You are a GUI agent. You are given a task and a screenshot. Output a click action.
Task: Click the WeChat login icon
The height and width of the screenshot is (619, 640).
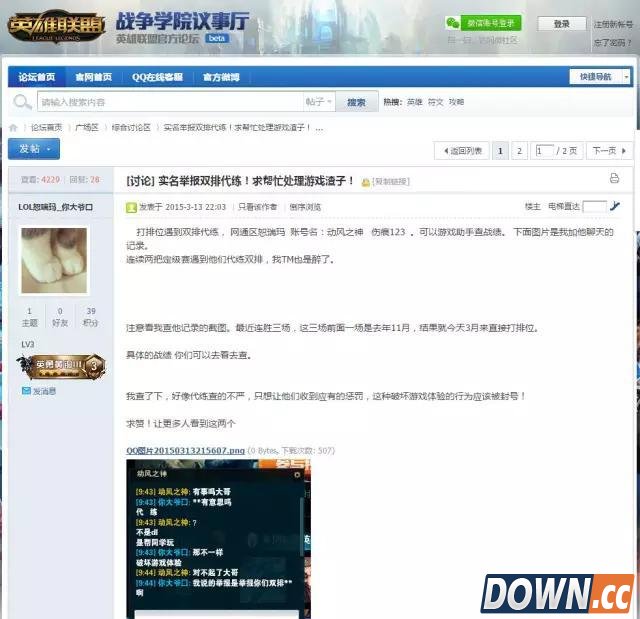452,23
